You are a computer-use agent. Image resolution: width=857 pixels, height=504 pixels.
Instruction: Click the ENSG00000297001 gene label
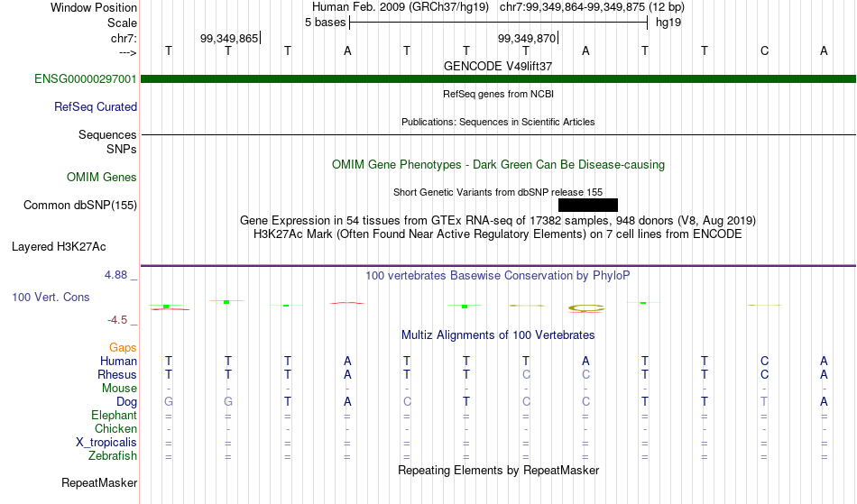point(86,79)
